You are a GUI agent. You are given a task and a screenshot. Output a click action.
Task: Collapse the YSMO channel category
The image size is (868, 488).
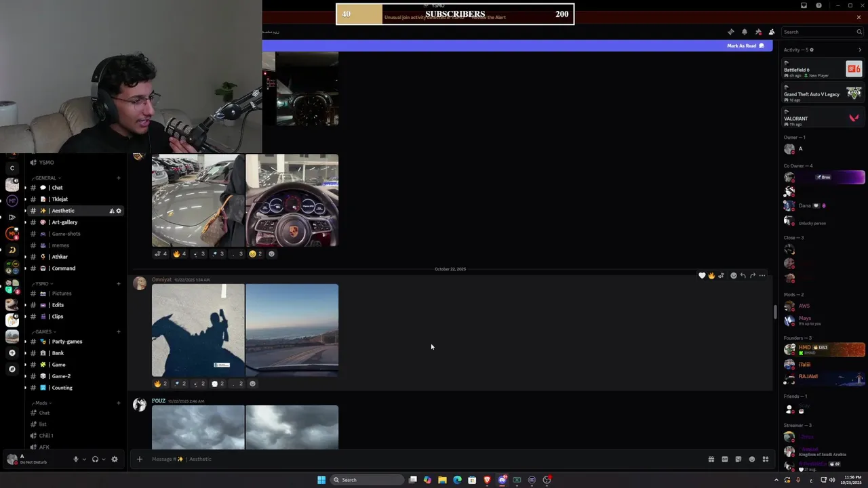pos(42,284)
